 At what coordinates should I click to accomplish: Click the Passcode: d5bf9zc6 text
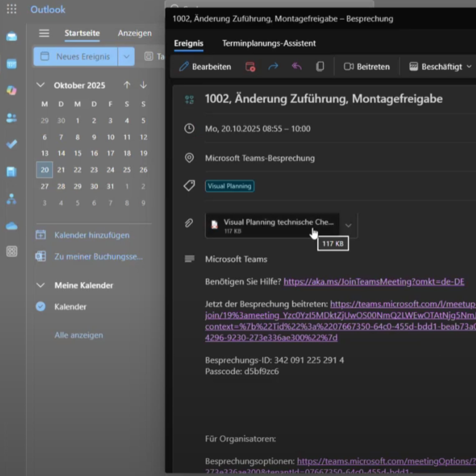[x=242, y=371]
